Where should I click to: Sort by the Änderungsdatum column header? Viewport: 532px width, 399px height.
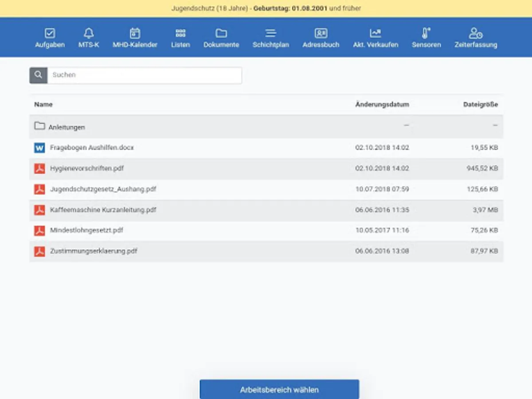pyautogui.click(x=382, y=105)
